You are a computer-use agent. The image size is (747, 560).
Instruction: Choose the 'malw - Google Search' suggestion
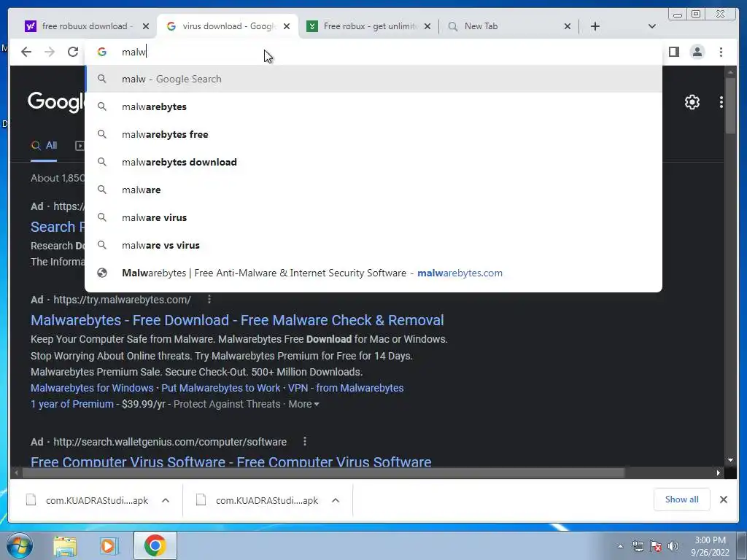tap(373, 79)
